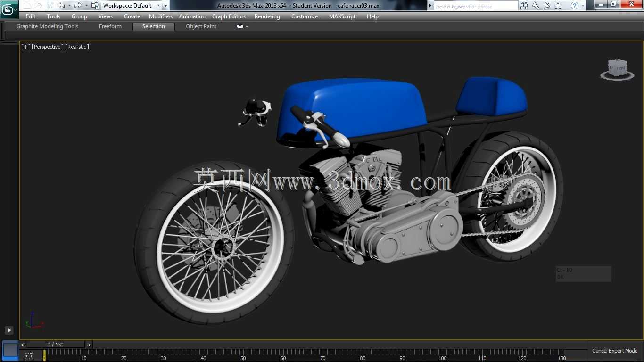Click the Save File floppy icon

pos(50,6)
